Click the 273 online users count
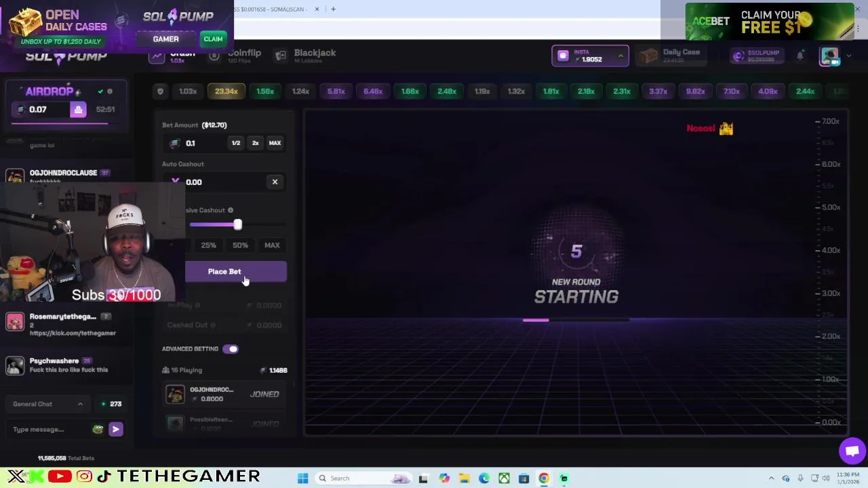 (x=112, y=404)
